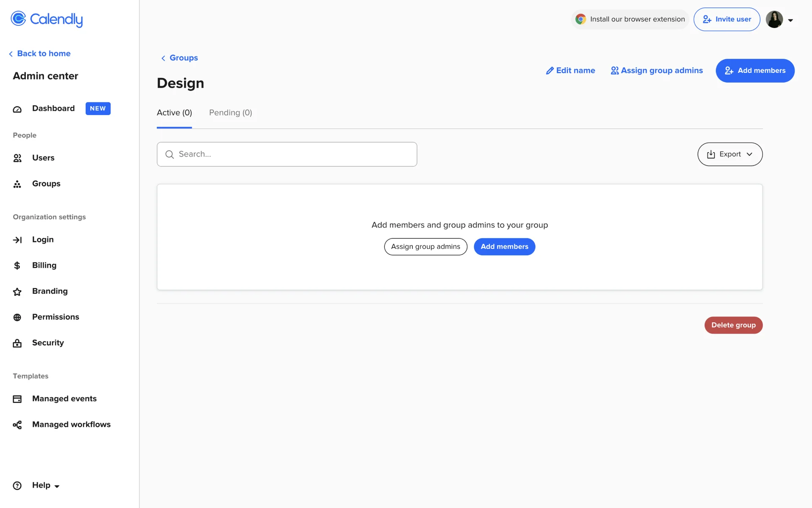The height and width of the screenshot is (508, 812).
Task: Expand the Help menu at bottom
Action: point(46,486)
